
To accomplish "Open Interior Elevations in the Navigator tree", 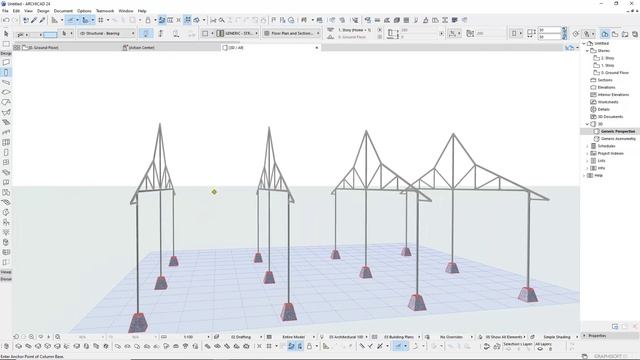I will 613,95.
